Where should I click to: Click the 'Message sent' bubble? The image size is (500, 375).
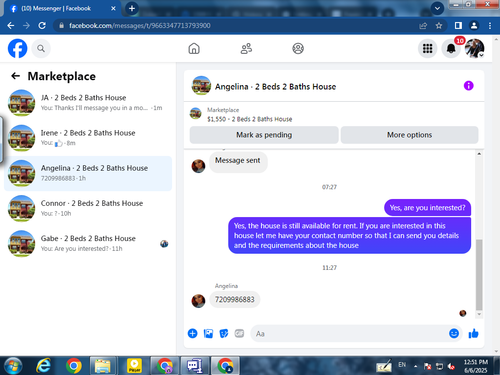click(238, 161)
